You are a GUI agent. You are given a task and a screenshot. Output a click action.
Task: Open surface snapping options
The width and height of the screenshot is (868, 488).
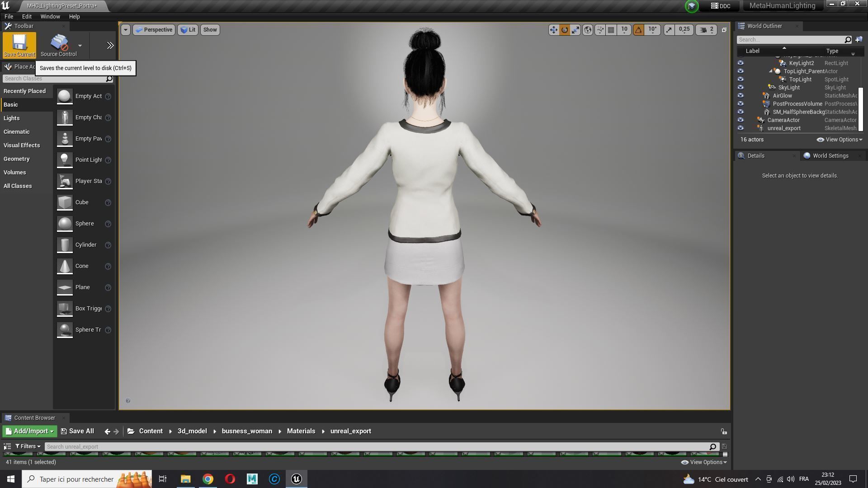[600, 30]
